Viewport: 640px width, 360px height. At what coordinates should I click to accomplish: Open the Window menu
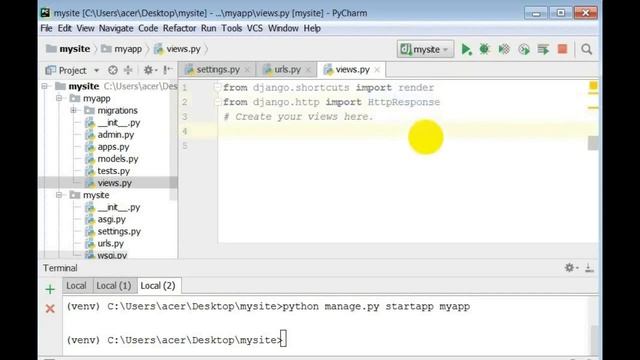pos(283,28)
